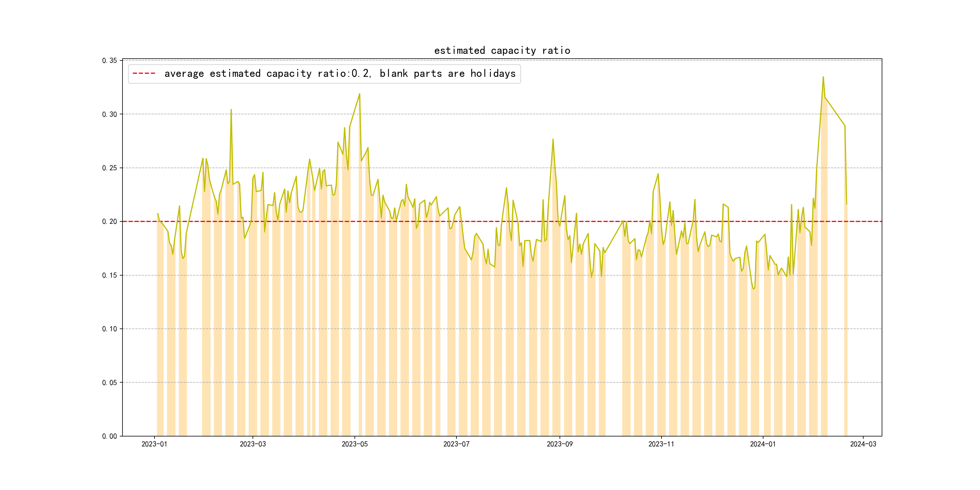Click the 2024-03 x-axis label

click(x=863, y=444)
